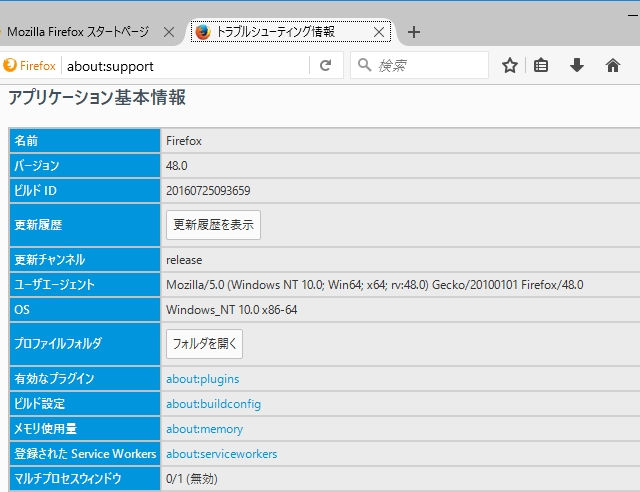The image size is (640, 492).
Task: Open the about:serviceworkers link
Action: (222, 454)
